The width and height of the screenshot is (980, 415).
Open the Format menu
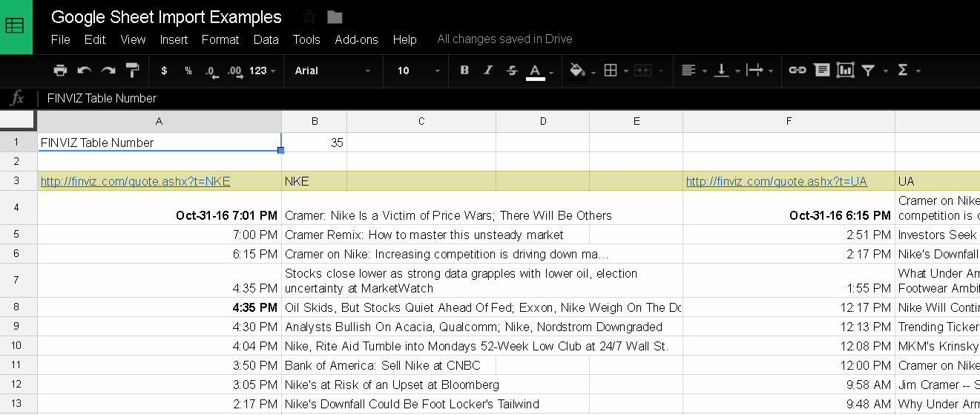pos(220,39)
